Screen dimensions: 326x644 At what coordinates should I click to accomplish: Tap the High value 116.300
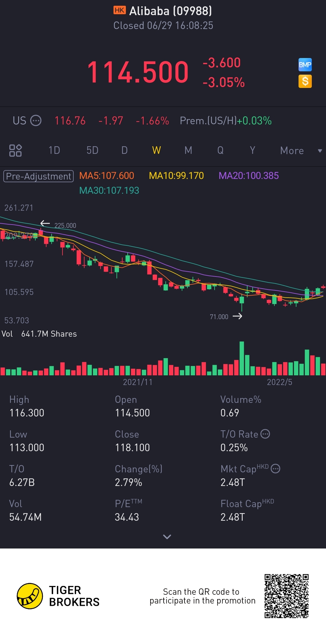[x=27, y=413]
